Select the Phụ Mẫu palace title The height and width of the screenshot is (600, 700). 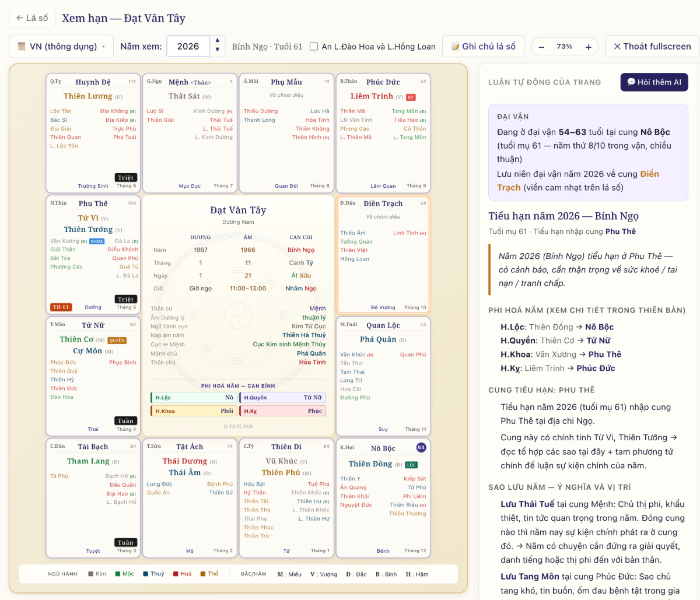click(286, 82)
